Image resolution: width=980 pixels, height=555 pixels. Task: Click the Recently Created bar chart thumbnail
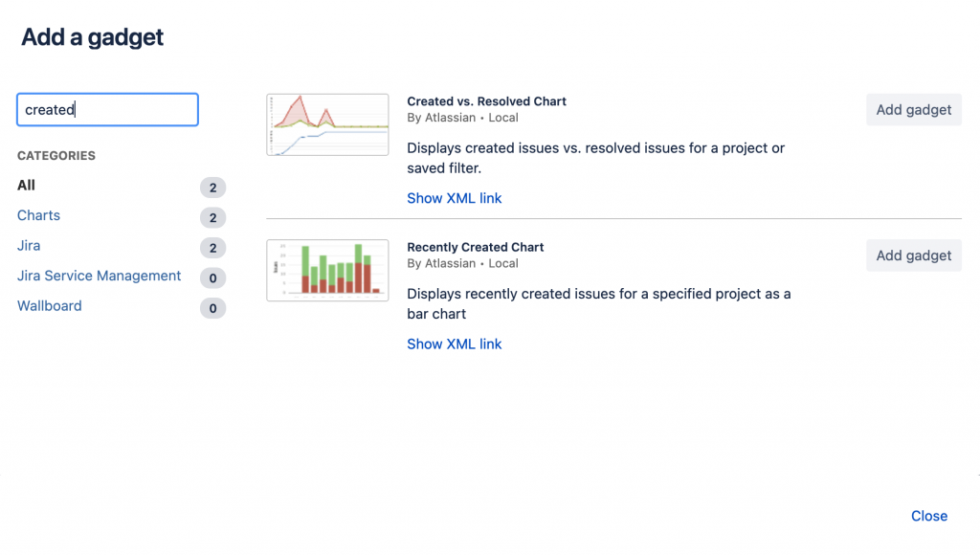coord(327,270)
